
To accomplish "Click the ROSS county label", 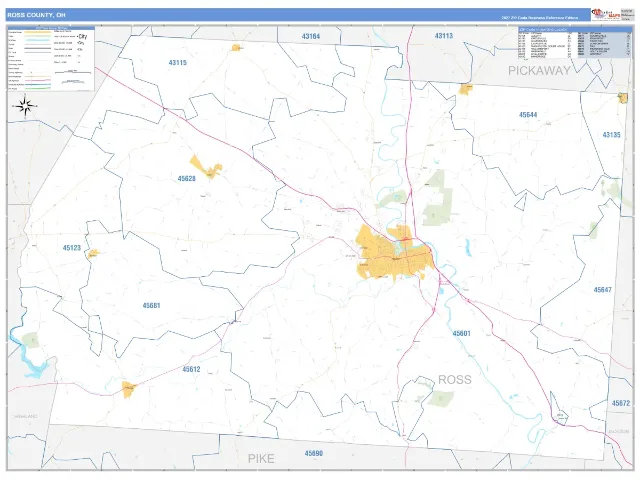I will coord(455,380).
